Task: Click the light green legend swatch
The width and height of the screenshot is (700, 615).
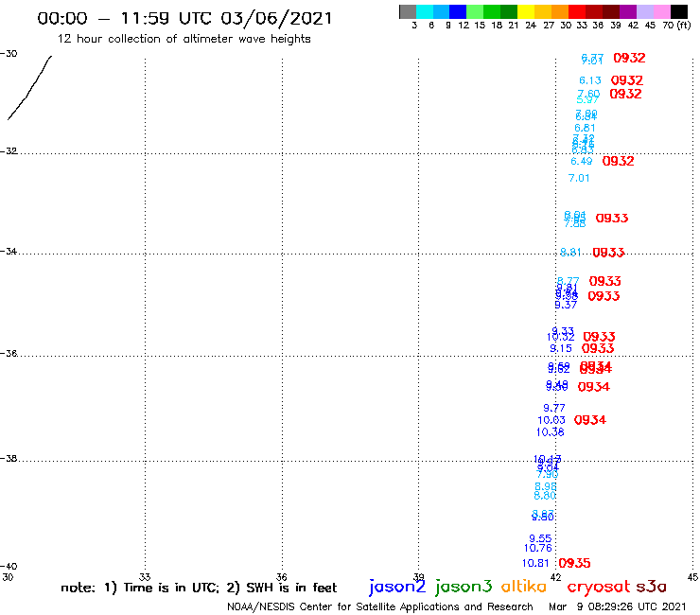Action: 476,11
